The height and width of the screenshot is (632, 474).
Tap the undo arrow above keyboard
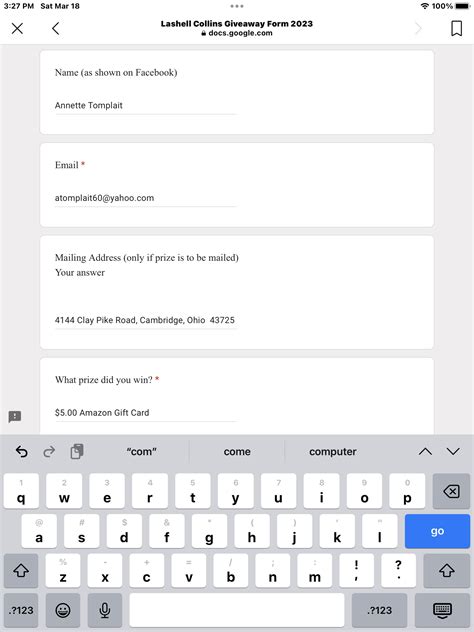[x=21, y=452]
